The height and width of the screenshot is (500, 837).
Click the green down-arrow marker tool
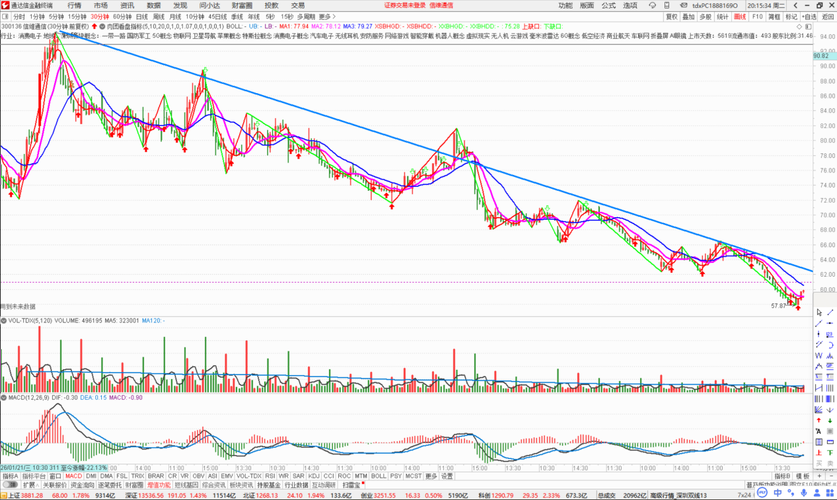coord(830,420)
